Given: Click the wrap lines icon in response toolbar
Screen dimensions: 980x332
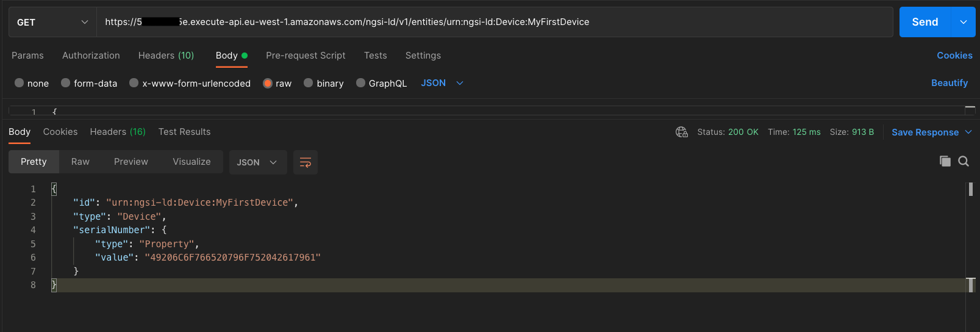Looking at the screenshot, I should [x=306, y=162].
